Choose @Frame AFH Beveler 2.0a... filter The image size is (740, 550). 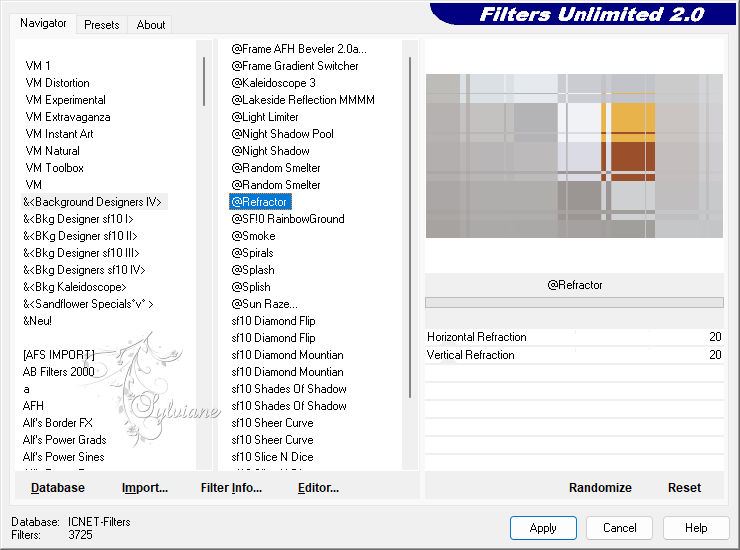(299, 49)
